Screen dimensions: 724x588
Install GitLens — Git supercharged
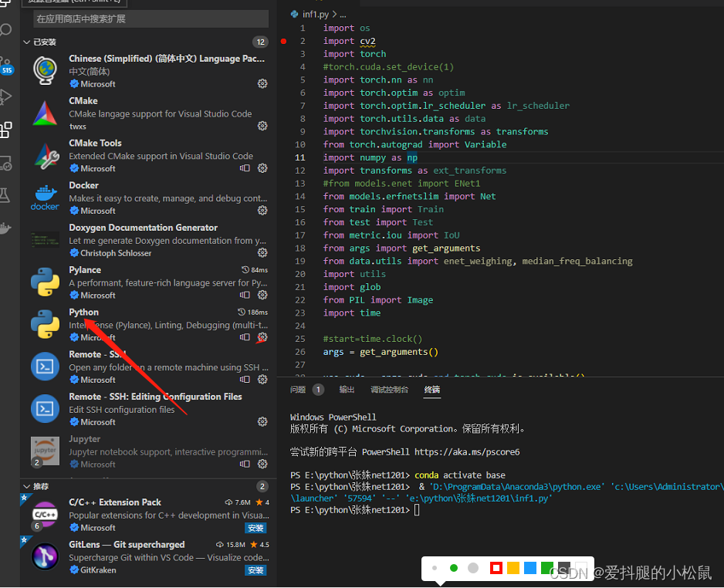pos(255,570)
